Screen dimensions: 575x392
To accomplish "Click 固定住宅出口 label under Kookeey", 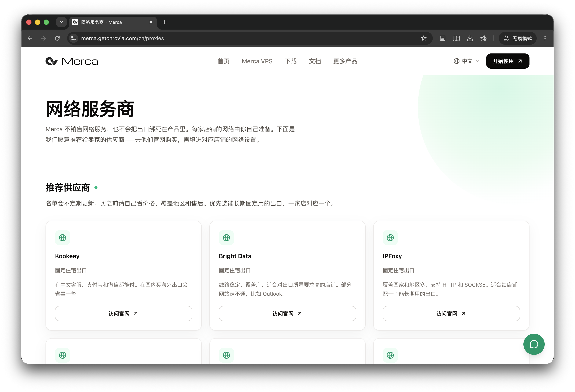I will pyautogui.click(x=71, y=270).
